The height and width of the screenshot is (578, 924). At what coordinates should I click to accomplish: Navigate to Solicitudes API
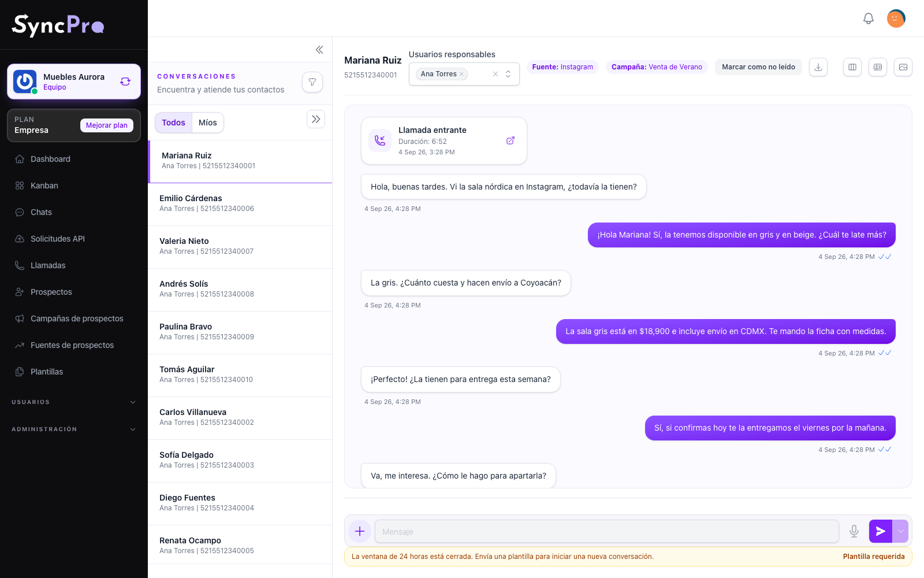click(74, 239)
